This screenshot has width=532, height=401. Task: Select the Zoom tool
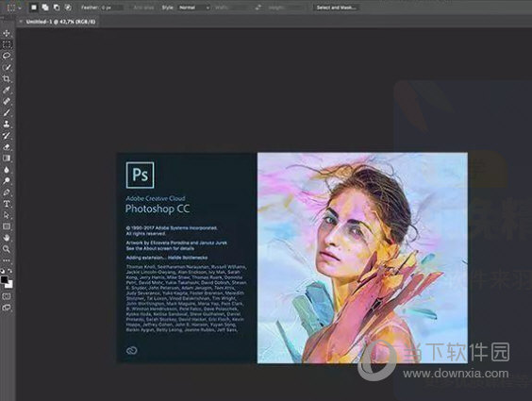6,249
